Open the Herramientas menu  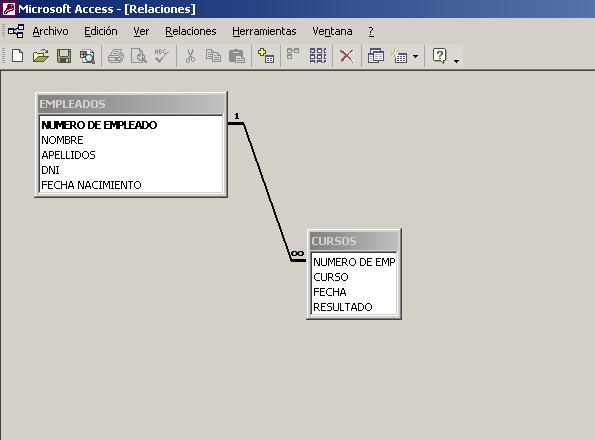[264, 31]
